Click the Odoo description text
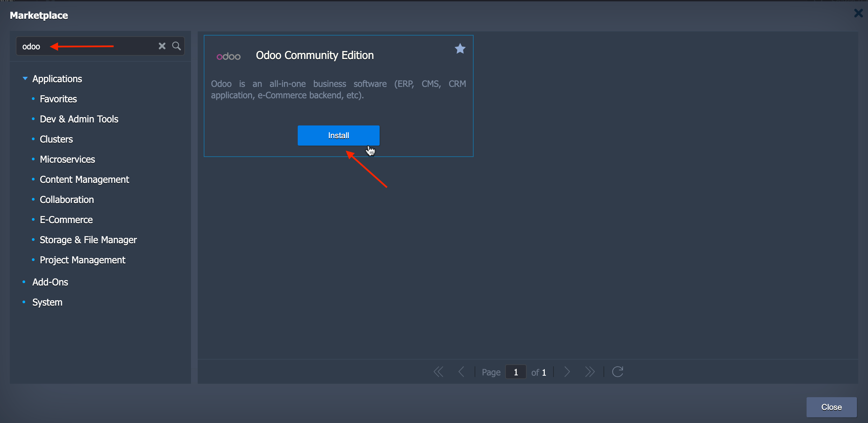Image resolution: width=868 pixels, height=423 pixels. (338, 90)
